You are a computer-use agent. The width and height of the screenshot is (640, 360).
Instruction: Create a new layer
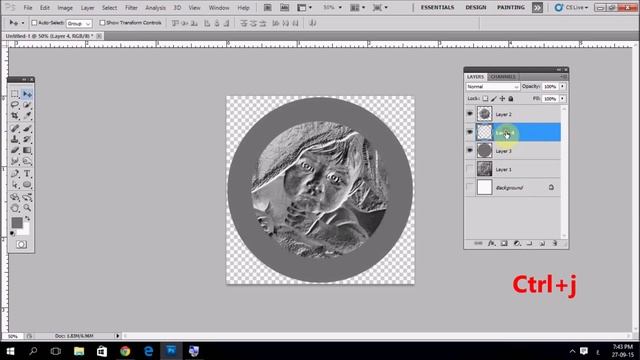click(542, 243)
